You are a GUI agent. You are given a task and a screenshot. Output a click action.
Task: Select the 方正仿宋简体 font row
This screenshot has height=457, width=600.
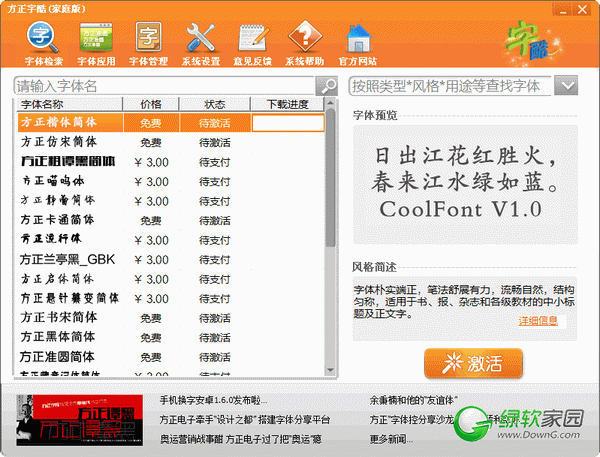tap(171, 142)
